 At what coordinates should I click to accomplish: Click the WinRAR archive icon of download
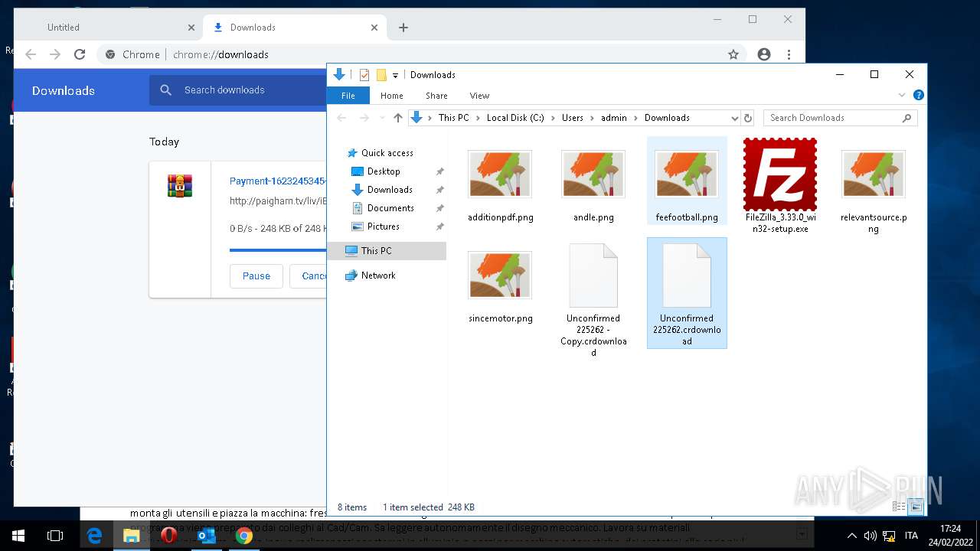[180, 186]
